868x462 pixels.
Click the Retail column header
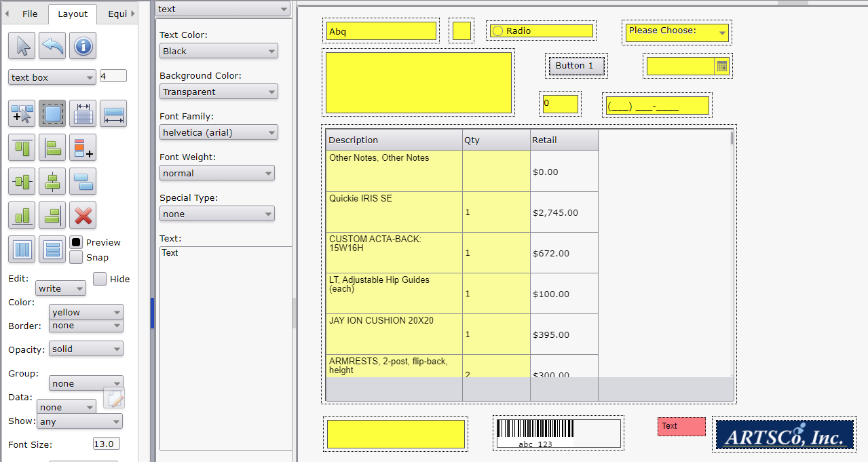click(x=565, y=140)
